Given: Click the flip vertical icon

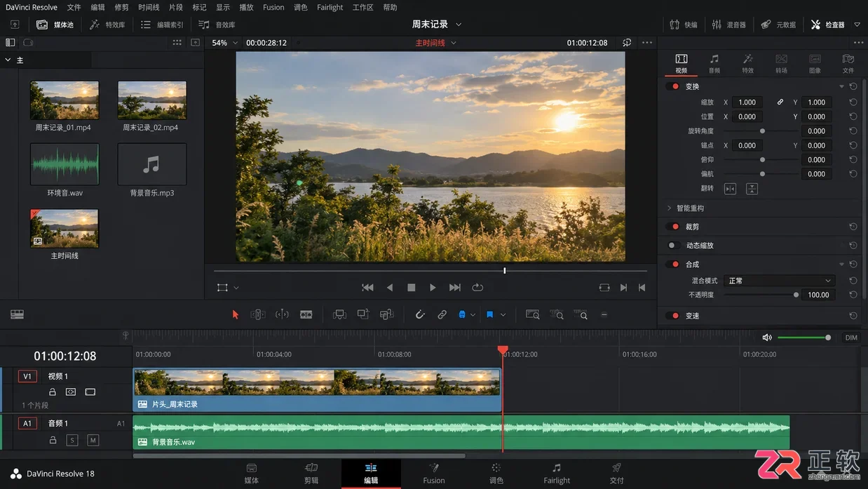Looking at the screenshot, I should [752, 189].
